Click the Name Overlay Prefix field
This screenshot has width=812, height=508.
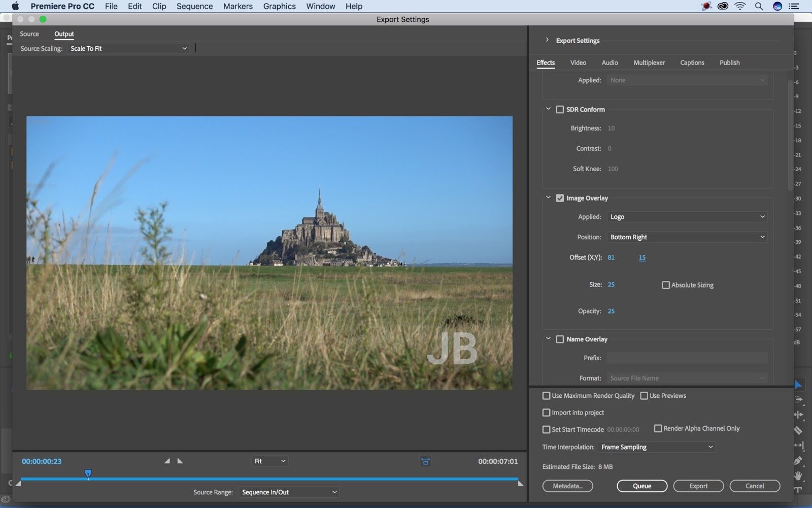click(687, 358)
